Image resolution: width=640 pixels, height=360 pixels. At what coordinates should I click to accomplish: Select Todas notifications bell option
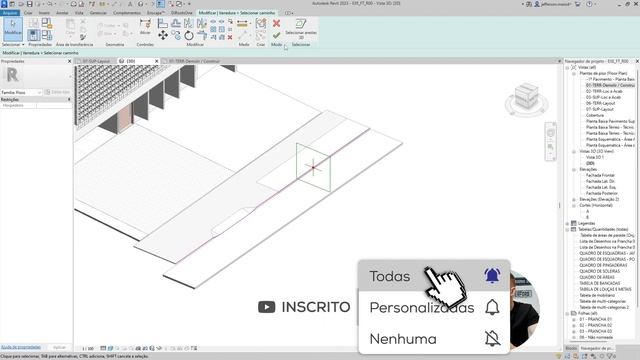(x=434, y=276)
